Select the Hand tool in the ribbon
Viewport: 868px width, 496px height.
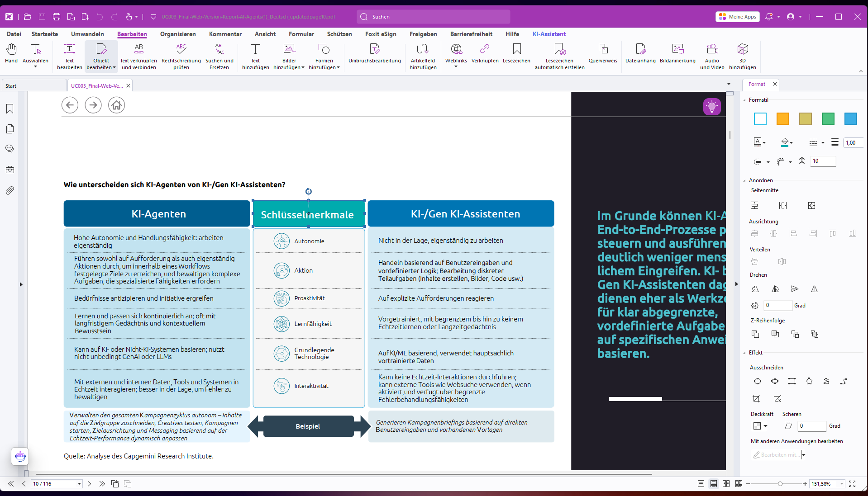pos(11,53)
